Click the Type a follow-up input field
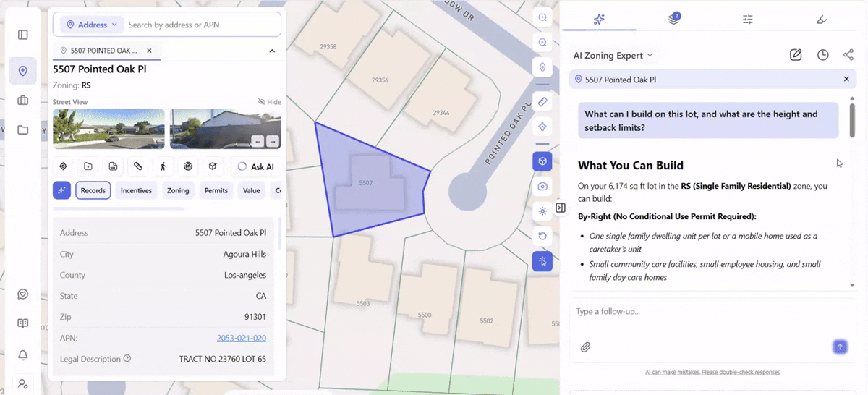This screenshot has width=868, height=395. tap(712, 311)
